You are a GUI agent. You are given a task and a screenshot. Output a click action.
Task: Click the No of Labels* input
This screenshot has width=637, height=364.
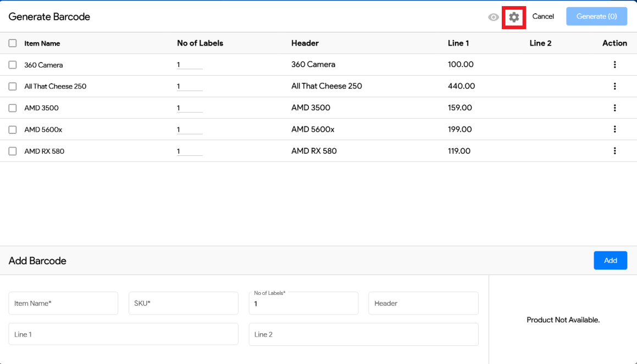pyautogui.click(x=303, y=303)
